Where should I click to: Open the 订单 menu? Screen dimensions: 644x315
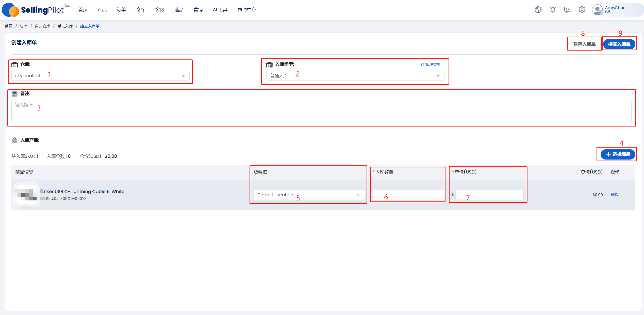[x=121, y=10]
